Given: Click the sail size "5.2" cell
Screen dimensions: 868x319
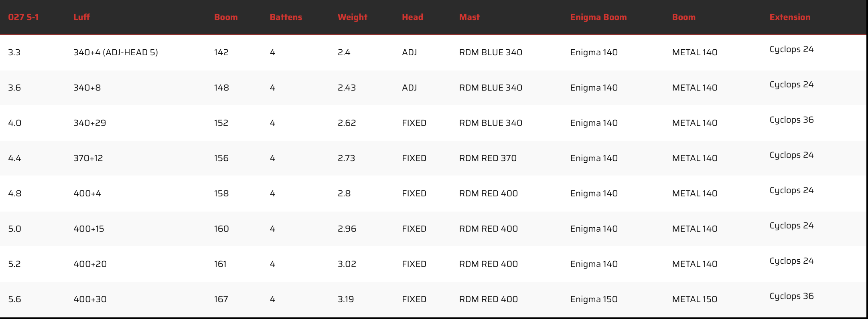Looking at the screenshot, I should (14, 264).
